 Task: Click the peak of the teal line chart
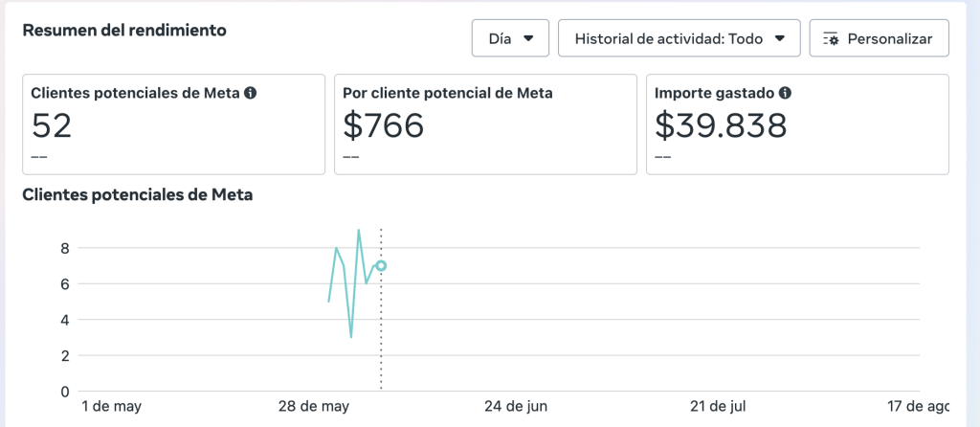click(359, 230)
